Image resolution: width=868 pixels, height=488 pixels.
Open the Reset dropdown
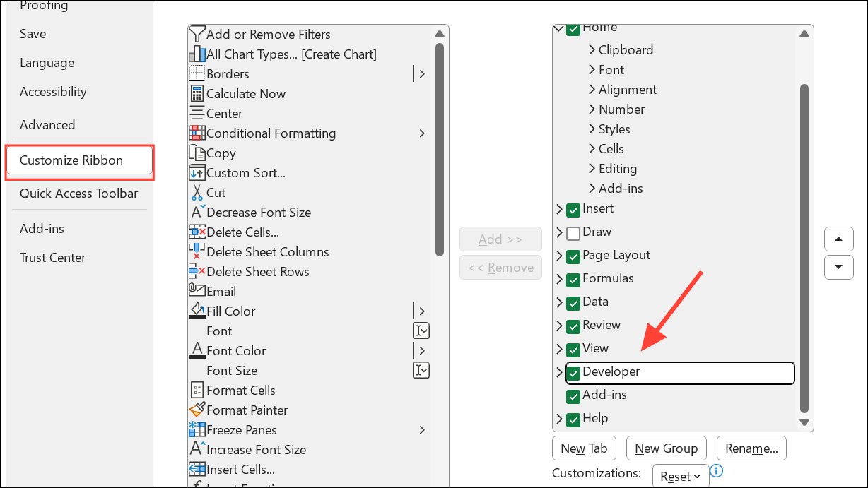point(679,476)
